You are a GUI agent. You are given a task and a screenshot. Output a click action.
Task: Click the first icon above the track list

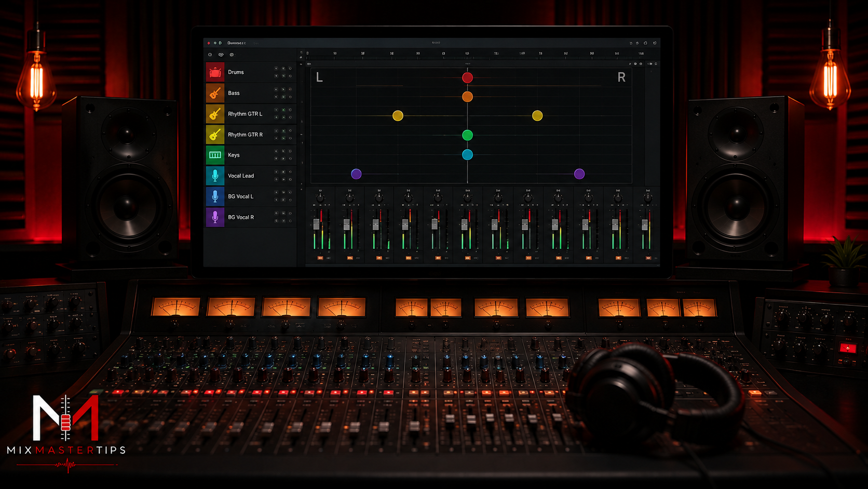(210, 55)
